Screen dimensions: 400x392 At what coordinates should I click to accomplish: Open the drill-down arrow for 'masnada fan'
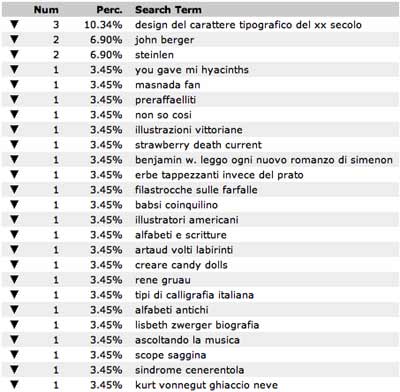pos(14,84)
